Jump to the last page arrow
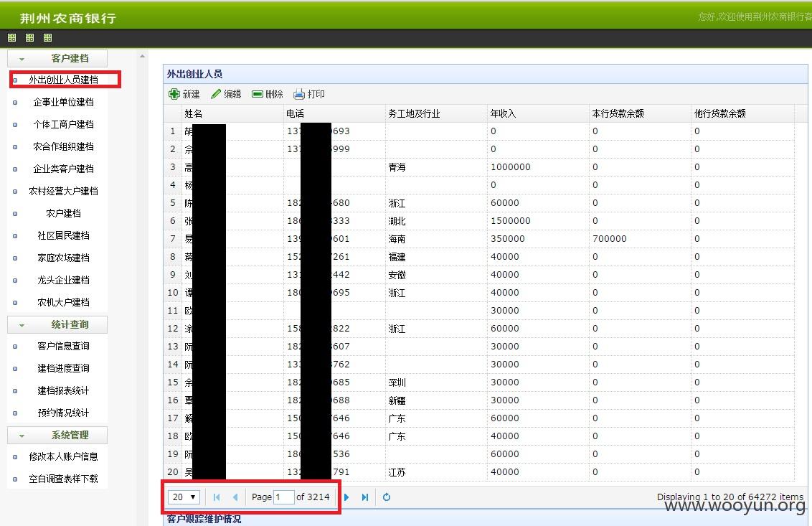 point(365,497)
